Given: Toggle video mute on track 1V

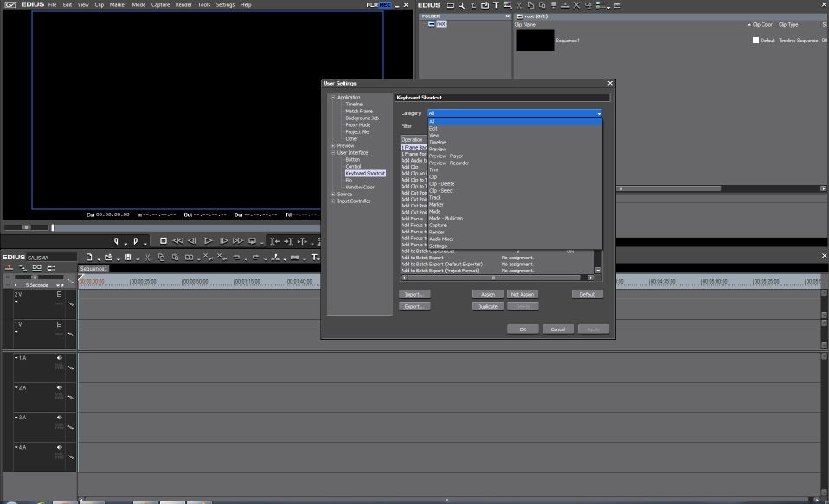Looking at the screenshot, I should [x=59, y=324].
